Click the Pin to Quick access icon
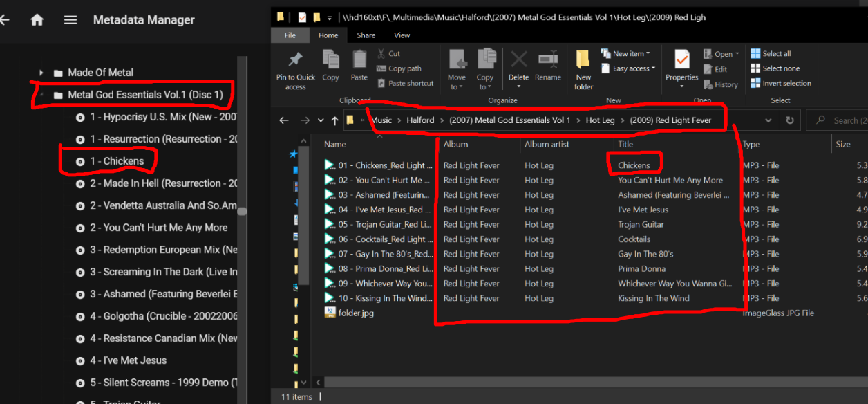 (296, 61)
